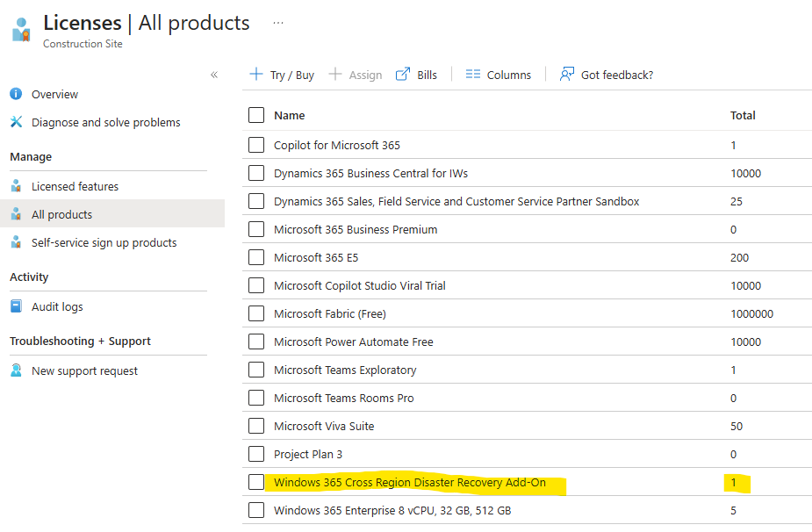The image size is (812, 532).
Task: Open Diagnose and solve problems
Action: 106,122
